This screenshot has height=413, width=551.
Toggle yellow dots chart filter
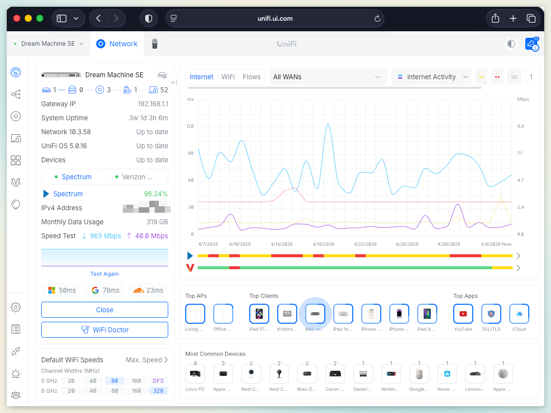pyautogui.click(x=481, y=77)
